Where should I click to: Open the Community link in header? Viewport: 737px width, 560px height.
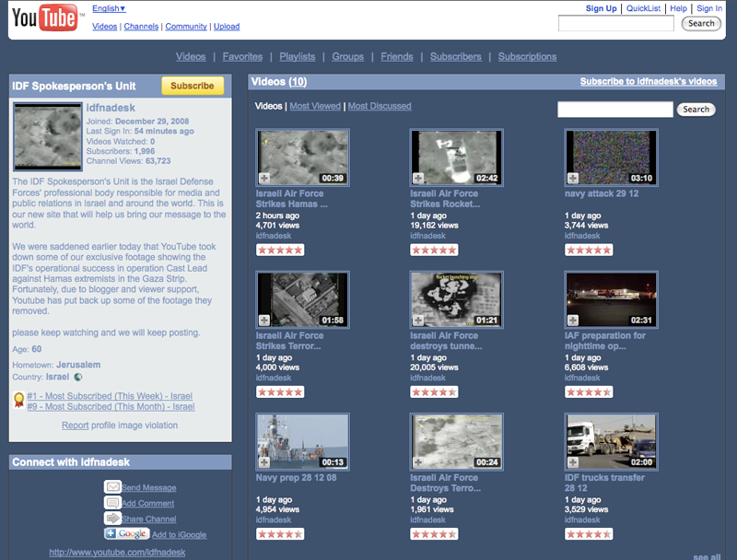tap(186, 27)
